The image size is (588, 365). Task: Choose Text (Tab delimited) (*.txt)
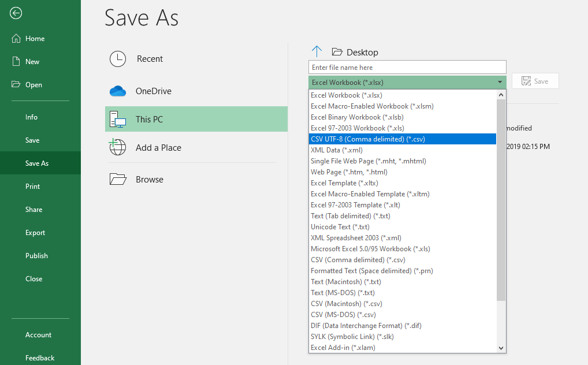(x=403, y=215)
